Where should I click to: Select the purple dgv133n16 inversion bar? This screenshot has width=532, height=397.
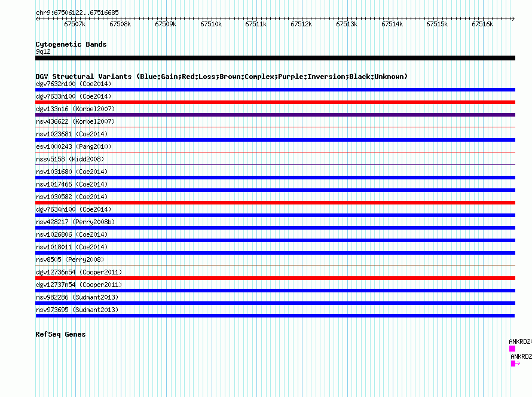[x=275, y=115]
